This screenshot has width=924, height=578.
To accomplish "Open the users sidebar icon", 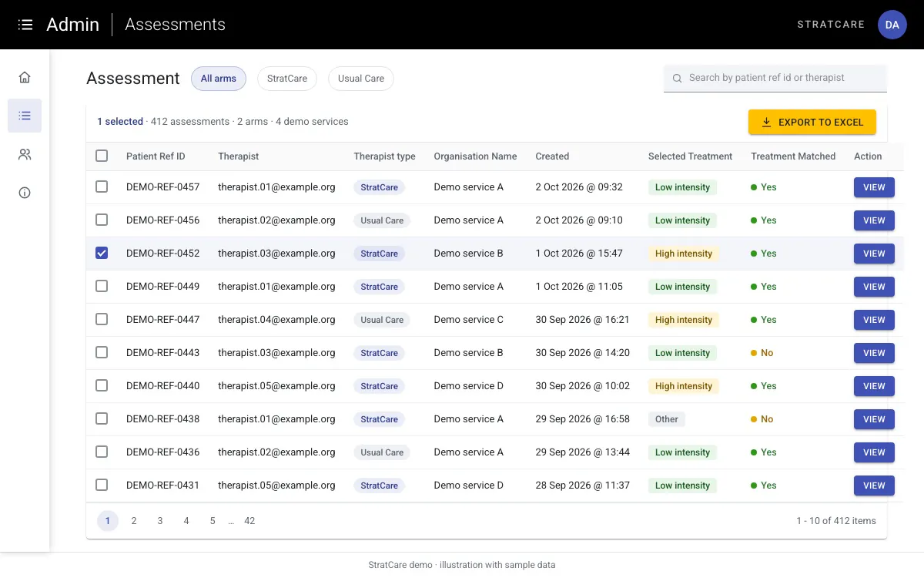I will [x=25, y=154].
